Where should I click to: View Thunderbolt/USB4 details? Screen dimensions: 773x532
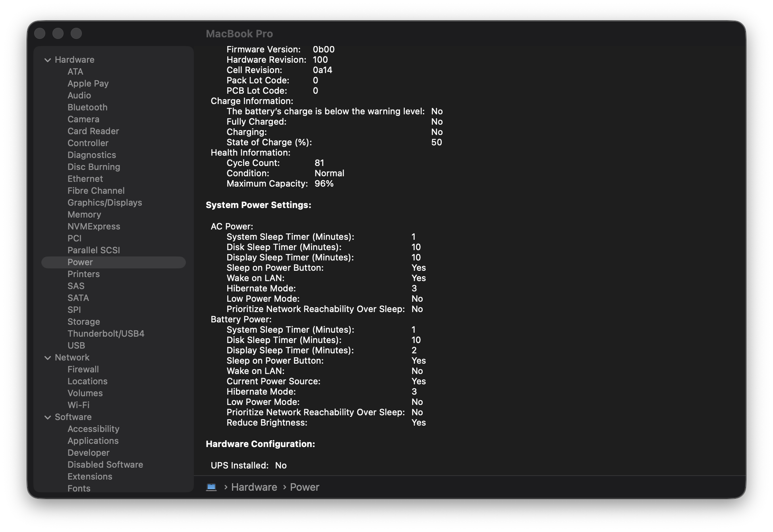tap(106, 333)
